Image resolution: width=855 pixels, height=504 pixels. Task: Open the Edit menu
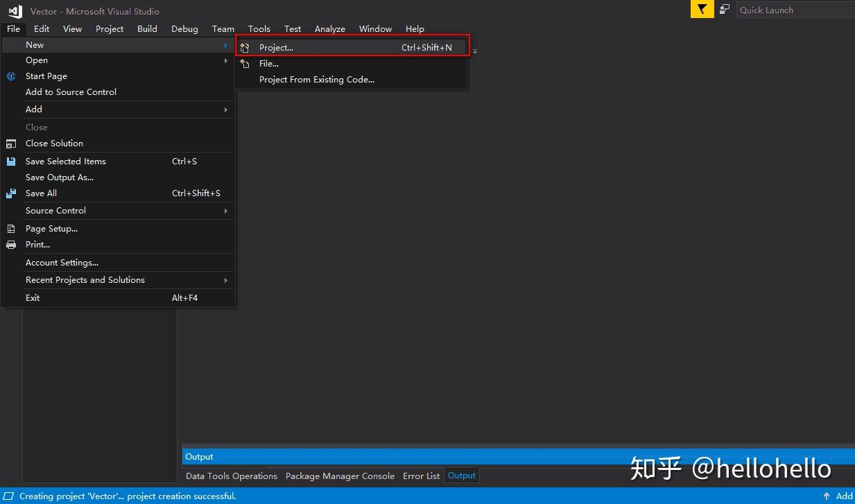tap(42, 29)
